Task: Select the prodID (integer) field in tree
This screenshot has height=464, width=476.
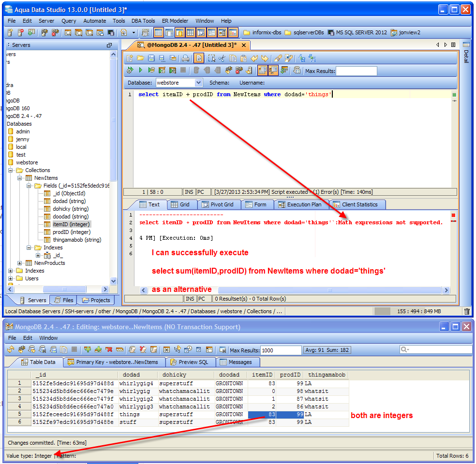Action: coord(72,232)
